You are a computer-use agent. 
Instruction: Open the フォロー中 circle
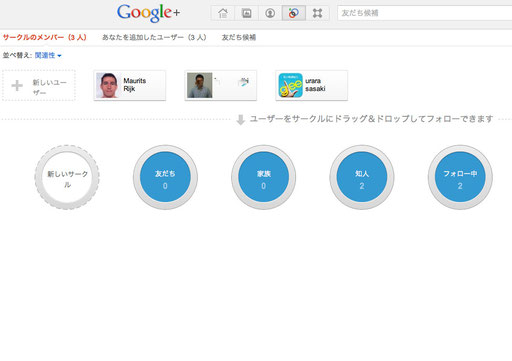[460, 177]
